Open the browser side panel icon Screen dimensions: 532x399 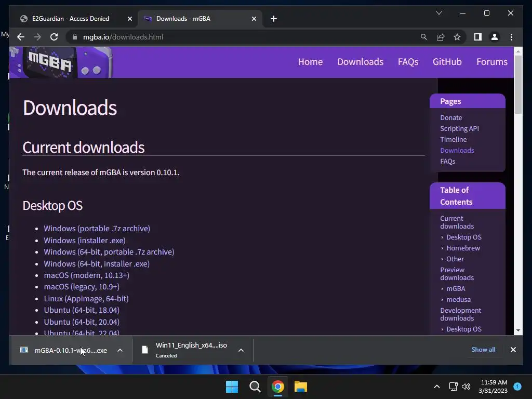click(x=478, y=37)
